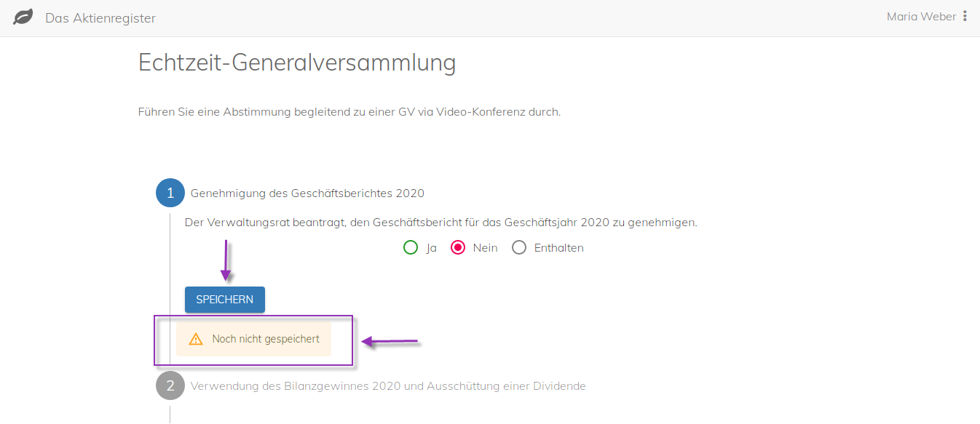Click the Enthalten option label
The height and width of the screenshot is (424, 980).
(x=559, y=247)
